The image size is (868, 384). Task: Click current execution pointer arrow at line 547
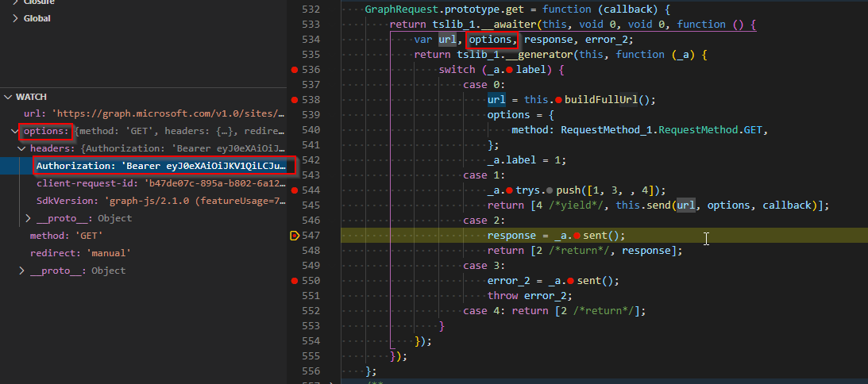point(295,236)
